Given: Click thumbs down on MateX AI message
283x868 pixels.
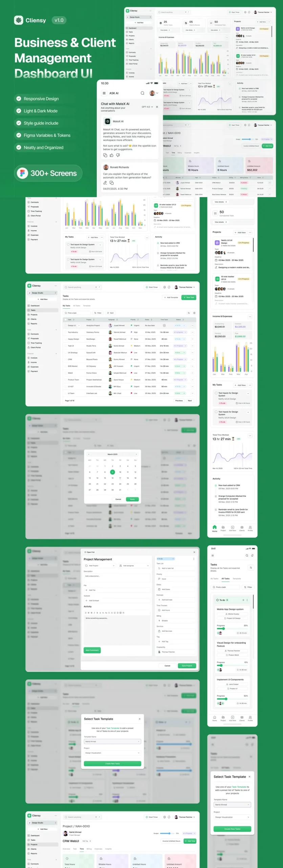Looking at the screenshot, I should coord(118,155).
